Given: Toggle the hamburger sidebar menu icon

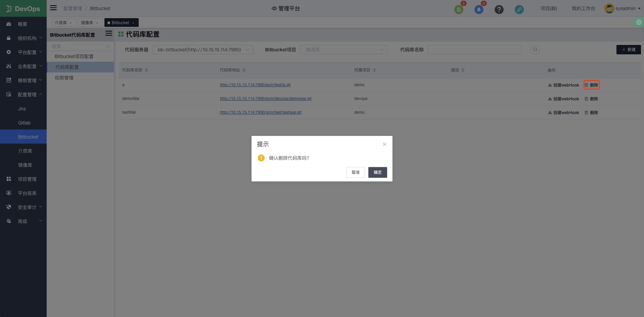Looking at the screenshot, I should [x=53, y=8].
